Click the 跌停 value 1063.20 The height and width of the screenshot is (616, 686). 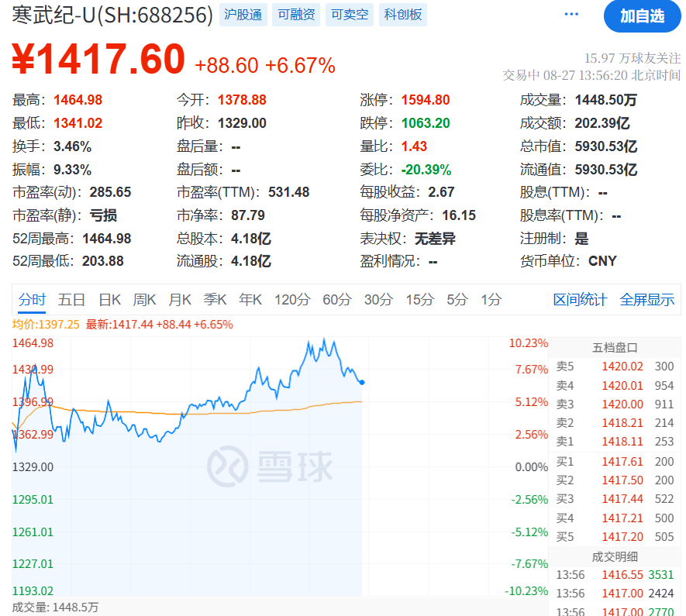(426, 123)
